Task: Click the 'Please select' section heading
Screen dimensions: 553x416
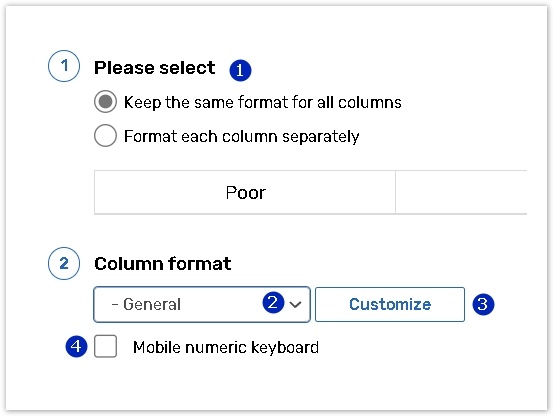Action: click(154, 68)
